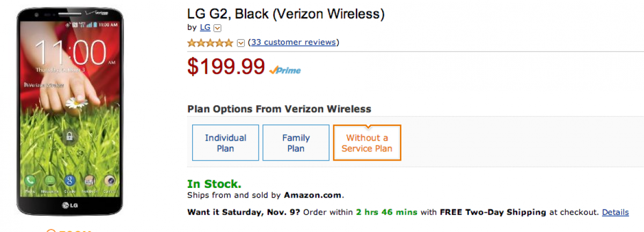Expand the dropdown arrow next to LG brand
Image resolution: width=644 pixels, height=232 pixels.
pyautogui.click(x=217, y=28)
